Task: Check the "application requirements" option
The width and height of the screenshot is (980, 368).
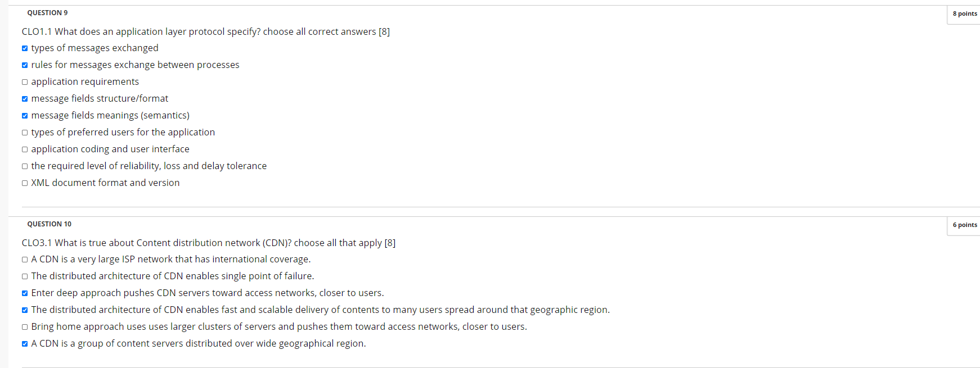Action: [x=25, y=82]
